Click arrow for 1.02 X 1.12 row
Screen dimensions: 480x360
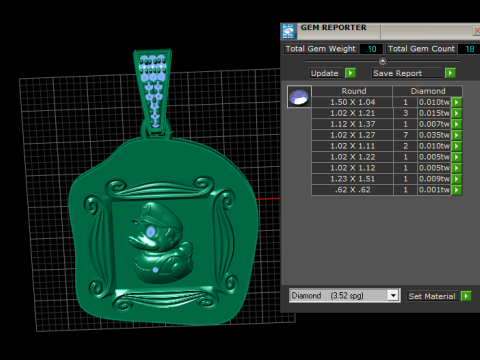point(457,168)
